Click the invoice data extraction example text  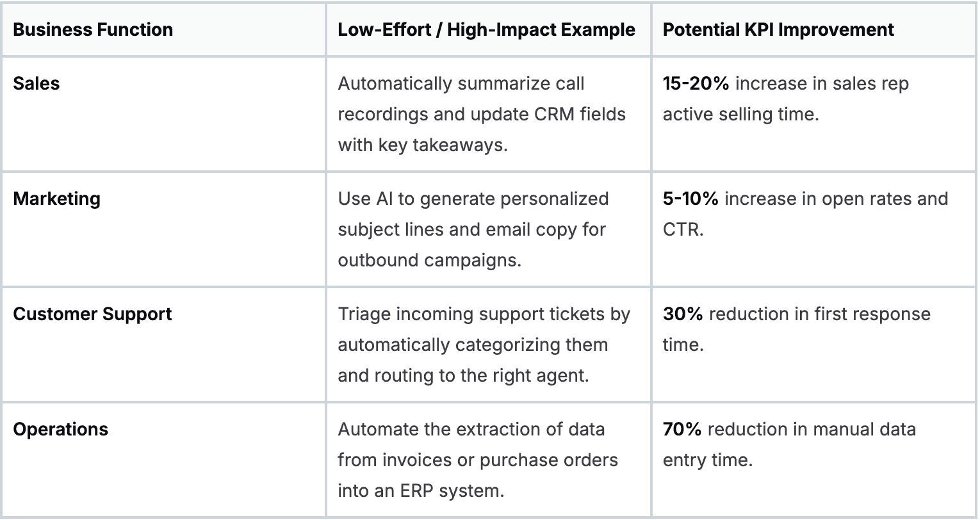pyautogui.click(x=477, y=460)
